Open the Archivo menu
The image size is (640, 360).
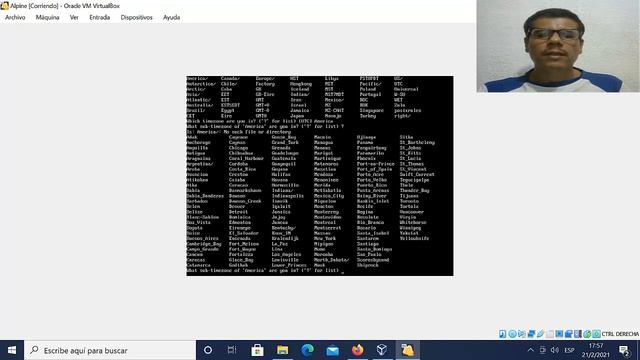click(15, 17)
